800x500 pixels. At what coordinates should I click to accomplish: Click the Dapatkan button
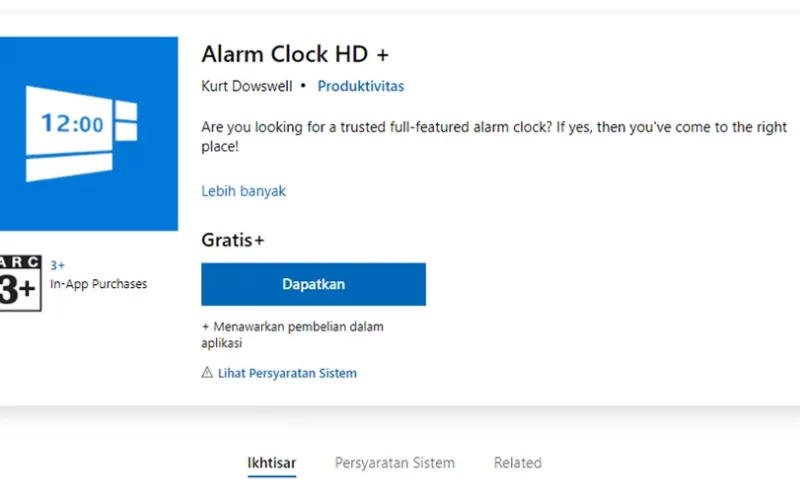pos(313,284)
